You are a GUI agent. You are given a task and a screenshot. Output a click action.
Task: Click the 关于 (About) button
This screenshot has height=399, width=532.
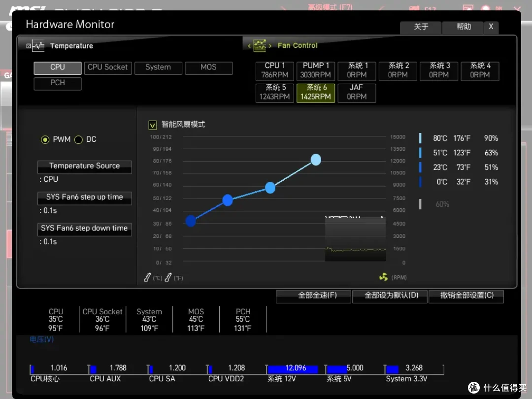[421, 27]
